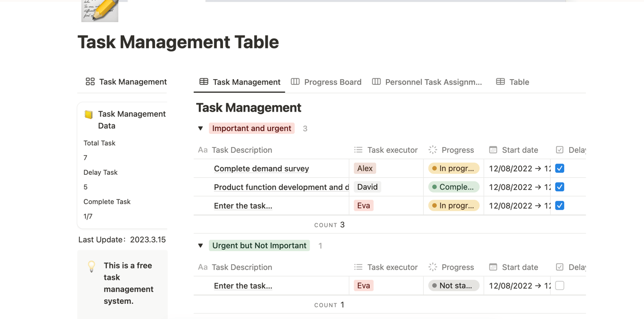The height and width of the screenshot is (319, 644).
Task: Click the Progress column status spinner icon
Action: point(433,150)
